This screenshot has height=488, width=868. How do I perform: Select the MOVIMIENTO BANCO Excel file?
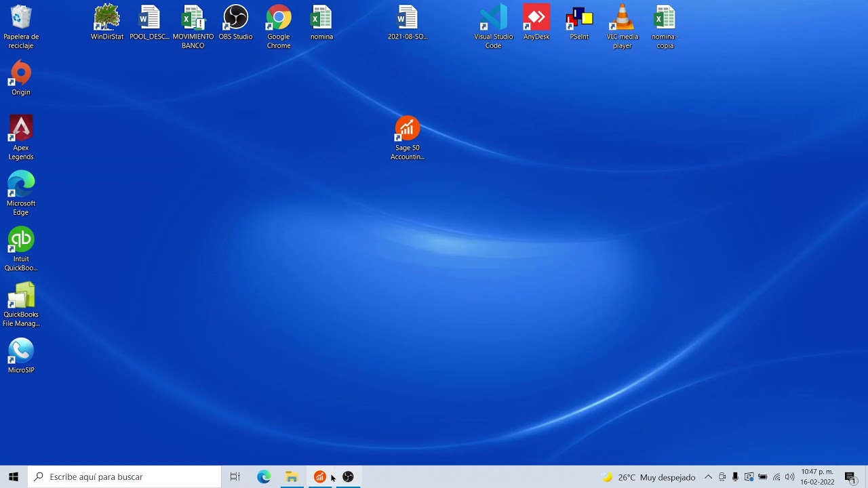click(x=193, y=27)
